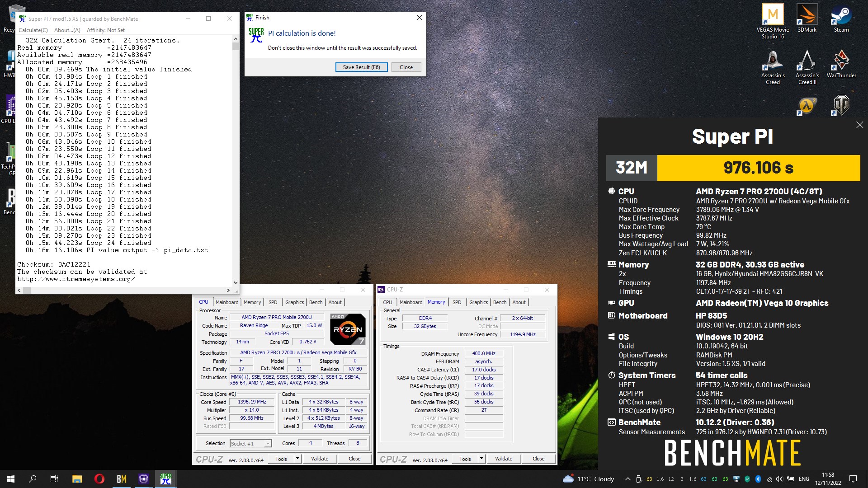Switch to the CPU tab in right CPU-Z window
Image resolution: width=868 pixels, height=488 pixels.
tap(387, 302)
